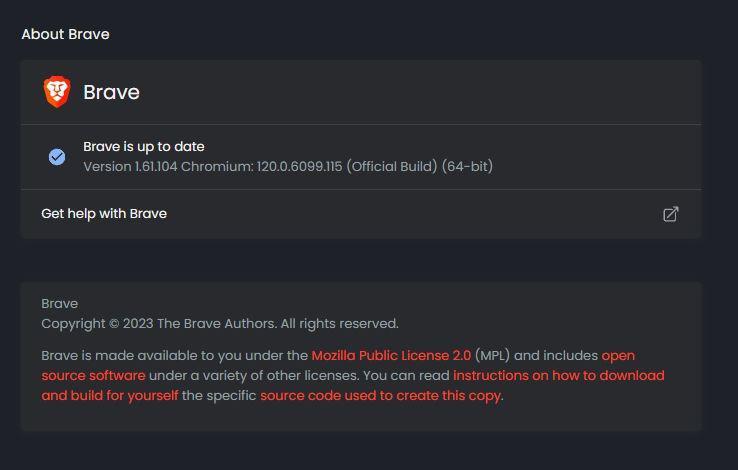Open the external link icon for help
Screen dimensions: 738x470
point(671,214)
